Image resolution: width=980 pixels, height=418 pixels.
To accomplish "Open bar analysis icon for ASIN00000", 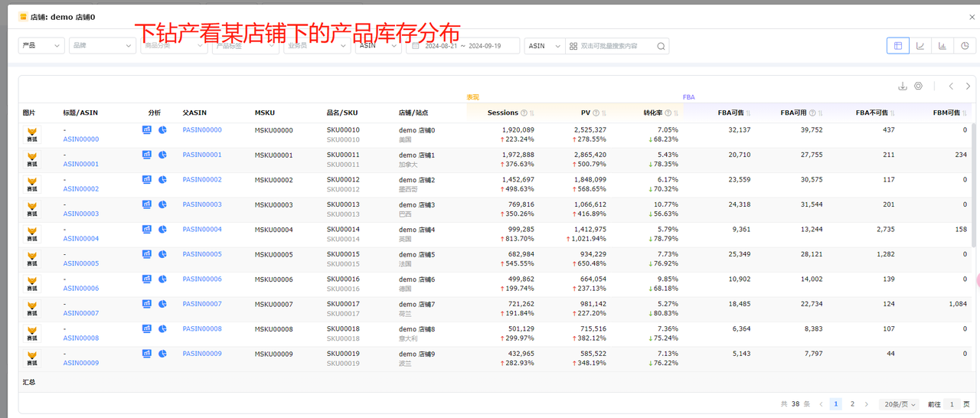I will tap(147, 130).
